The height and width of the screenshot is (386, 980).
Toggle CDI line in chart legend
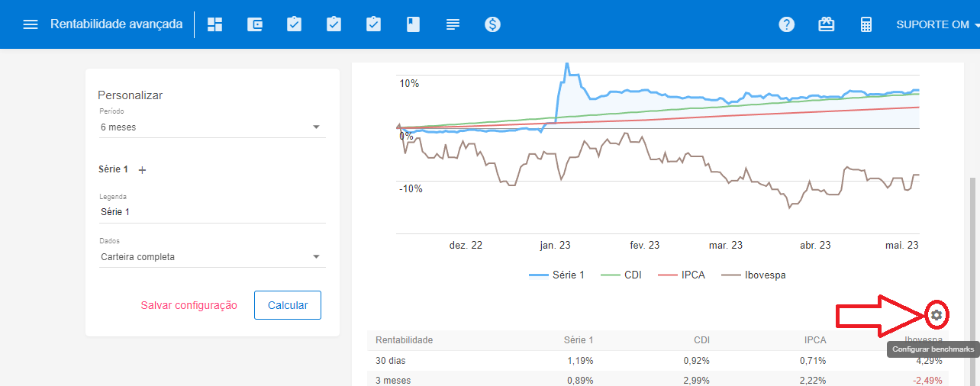click(621, 275)
